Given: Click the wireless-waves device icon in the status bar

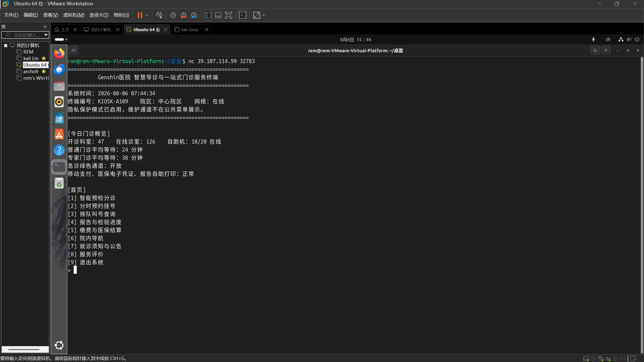Looking at the screenshot, I should 623,358.
